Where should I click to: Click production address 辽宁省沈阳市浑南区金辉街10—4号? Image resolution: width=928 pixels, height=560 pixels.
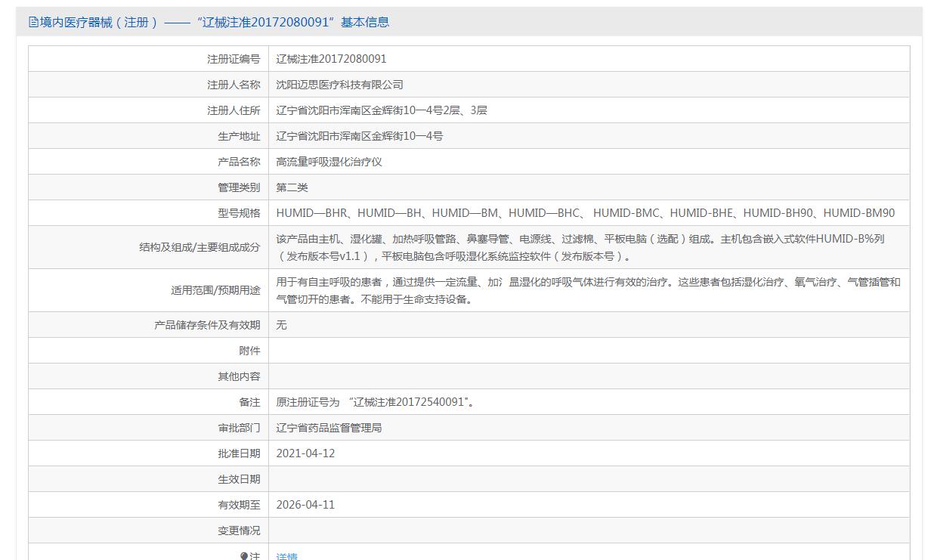click(x=360, y=136)
